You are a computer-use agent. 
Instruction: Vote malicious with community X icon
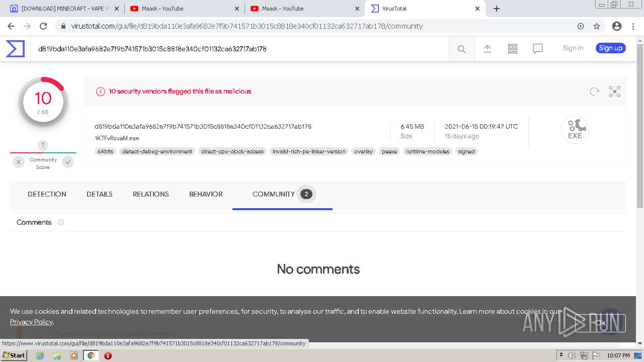pos(19,162)
